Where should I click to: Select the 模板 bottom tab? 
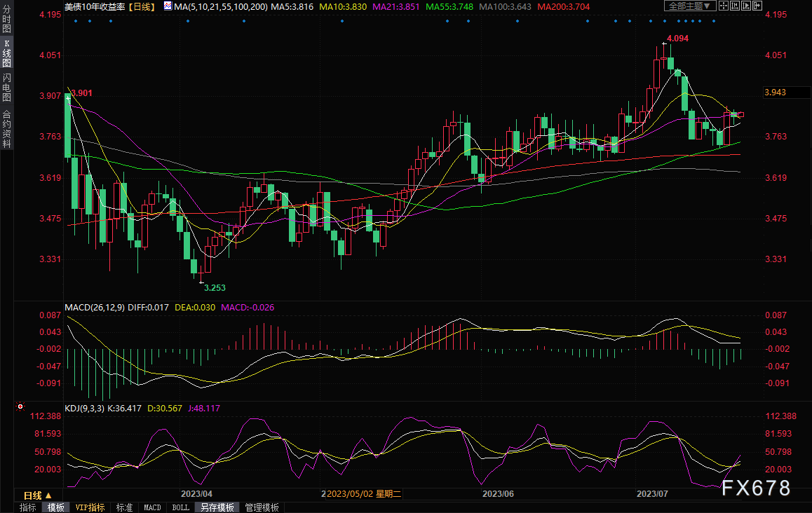point(56,508)
